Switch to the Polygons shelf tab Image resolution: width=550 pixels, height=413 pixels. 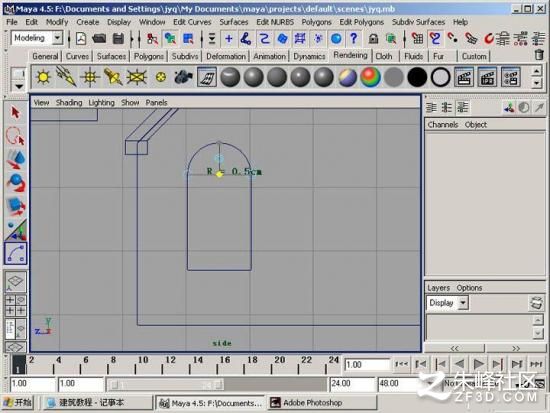[149, 56]
